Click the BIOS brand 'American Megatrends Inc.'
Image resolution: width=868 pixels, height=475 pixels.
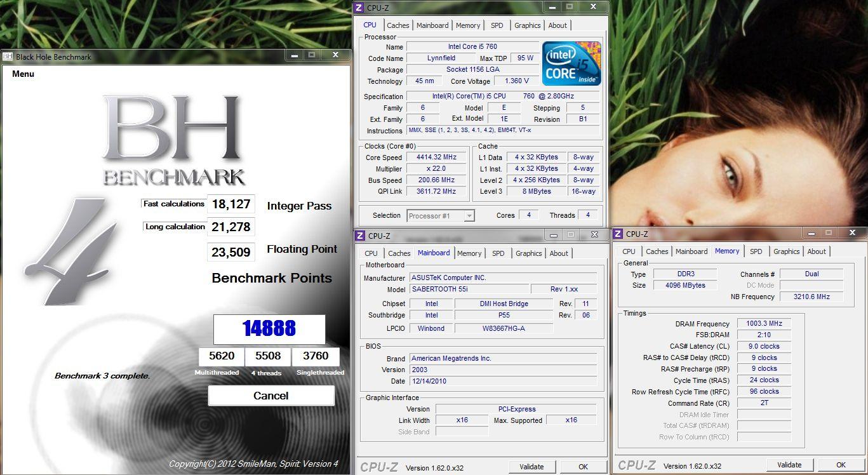pyautogui.click(x=503, y=359)
